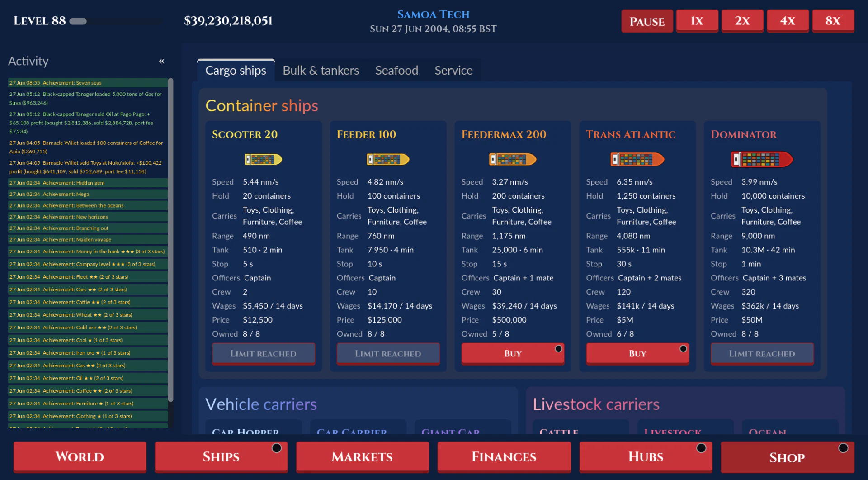The image size is (868, 480).
Task: Select the Hidden gem achievement entry
Action: click(88, 183)
